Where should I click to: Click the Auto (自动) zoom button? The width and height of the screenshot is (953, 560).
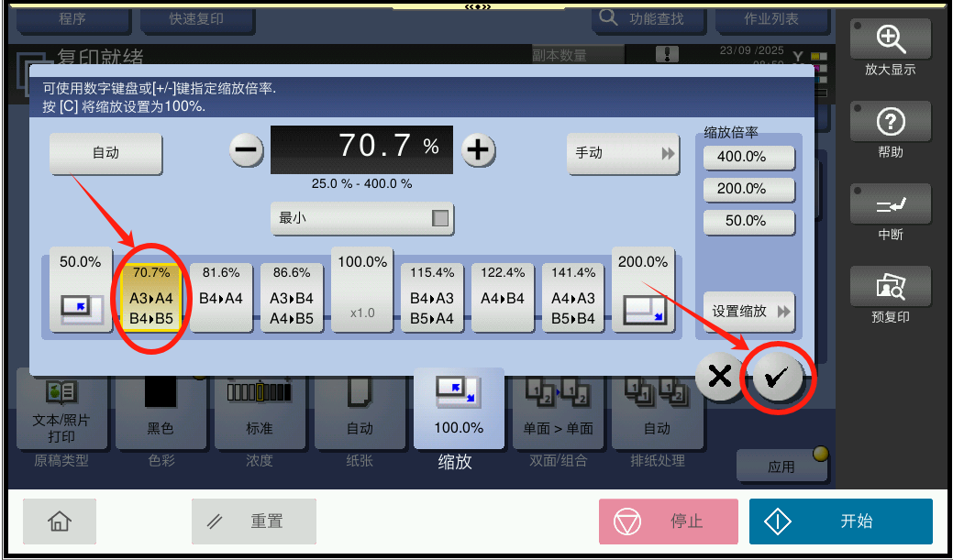(x=105, y=154)
